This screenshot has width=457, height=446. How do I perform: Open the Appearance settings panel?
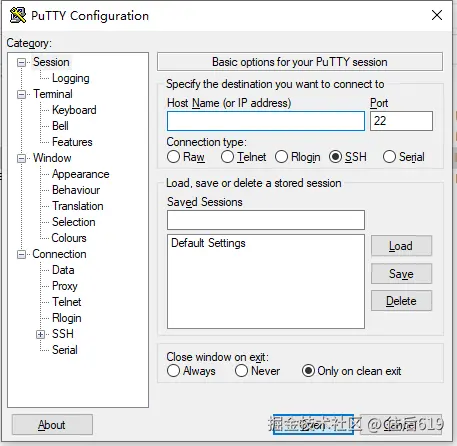81,174
